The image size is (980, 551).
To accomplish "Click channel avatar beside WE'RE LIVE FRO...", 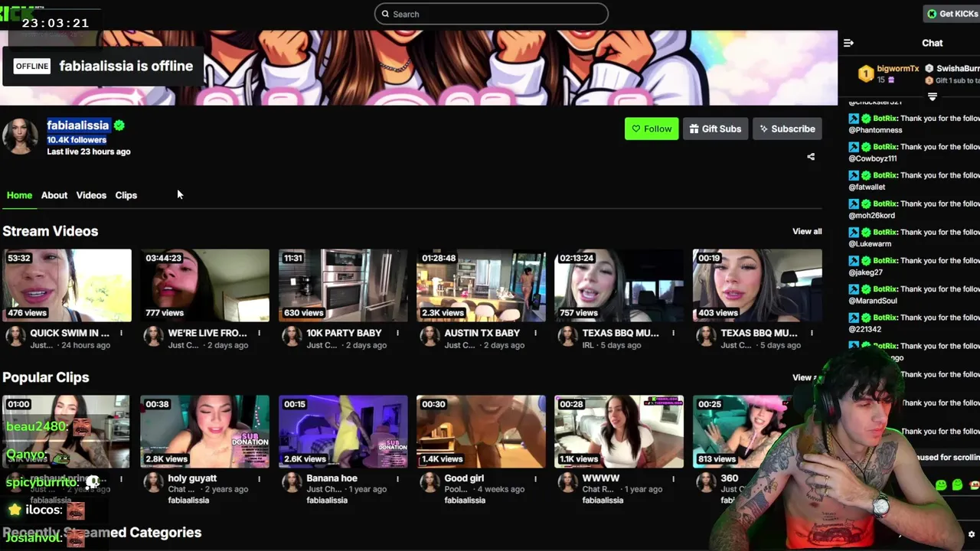I will (x=153, y=336).
